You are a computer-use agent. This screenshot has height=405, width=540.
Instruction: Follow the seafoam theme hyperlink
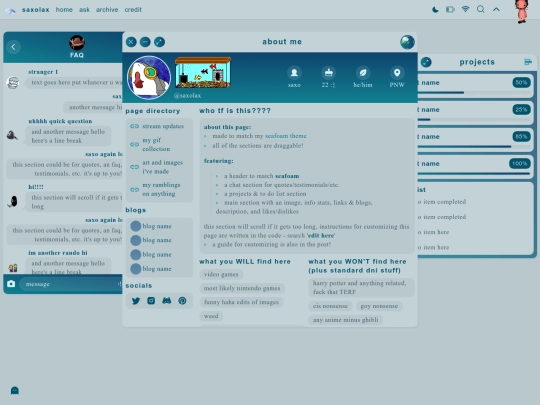pyautogui.click(x=285, y=136)
